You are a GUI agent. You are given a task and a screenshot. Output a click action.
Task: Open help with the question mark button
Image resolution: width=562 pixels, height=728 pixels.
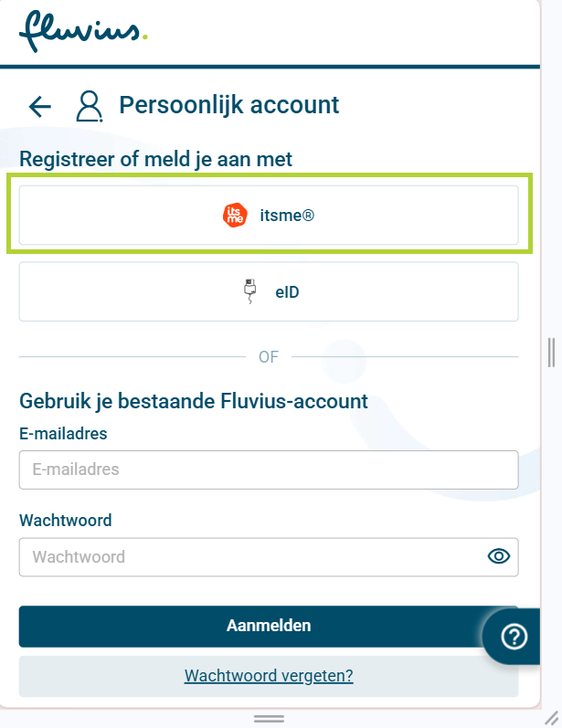(515, 637)
